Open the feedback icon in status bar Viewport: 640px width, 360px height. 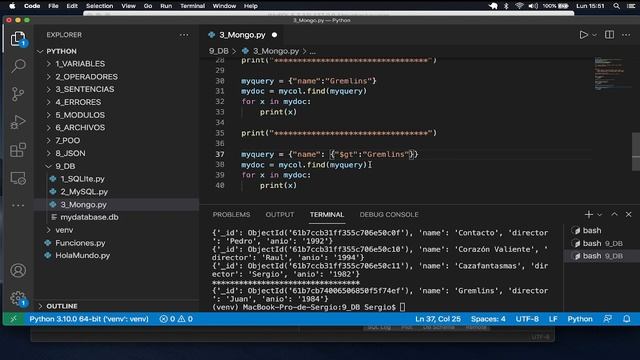[x=608, y=319]
